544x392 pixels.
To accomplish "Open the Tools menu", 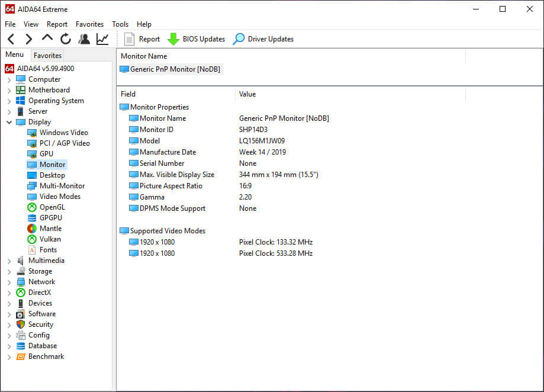I will (x=120, y=24).
